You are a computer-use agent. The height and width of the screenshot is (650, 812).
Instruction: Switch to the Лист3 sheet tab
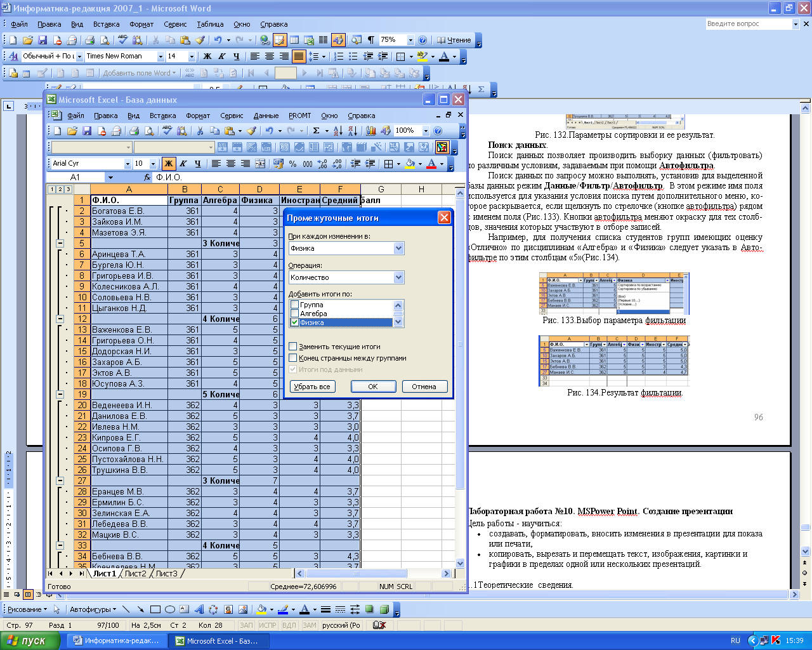(x=167, y=573)
